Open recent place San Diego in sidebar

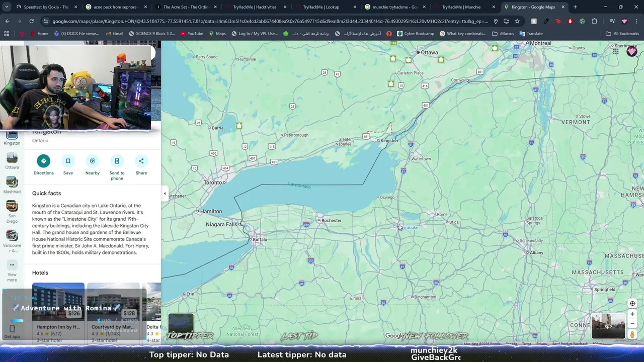[x=12, y=212]
